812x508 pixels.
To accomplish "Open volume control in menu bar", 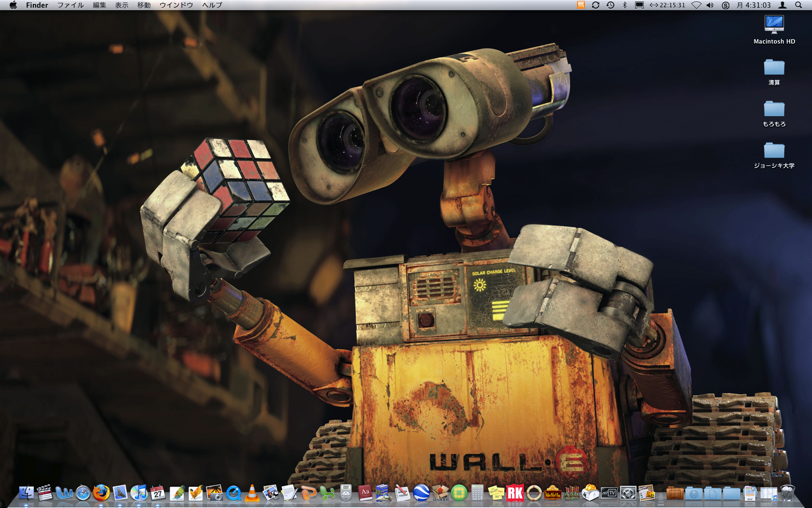I will coord(710,5).
